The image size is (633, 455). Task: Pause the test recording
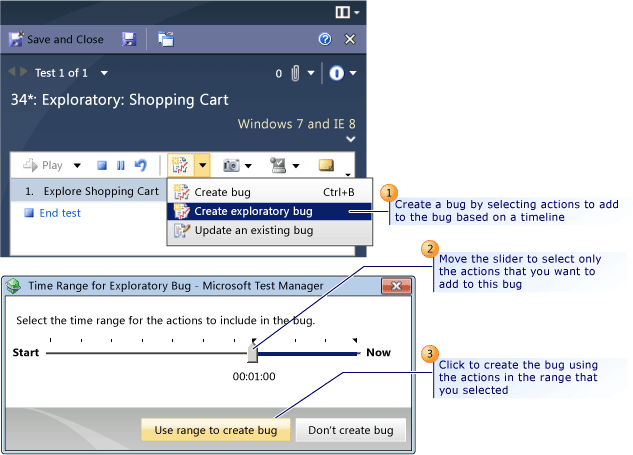[x=121, y=165]
